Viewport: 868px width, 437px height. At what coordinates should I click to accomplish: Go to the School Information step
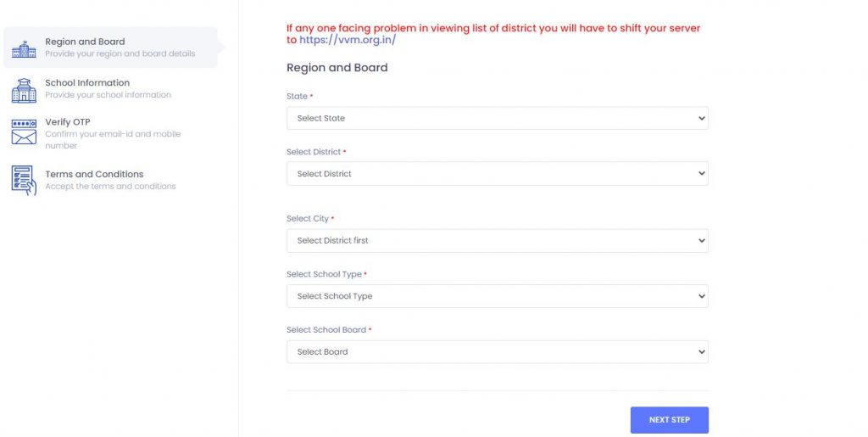[111, 88]
